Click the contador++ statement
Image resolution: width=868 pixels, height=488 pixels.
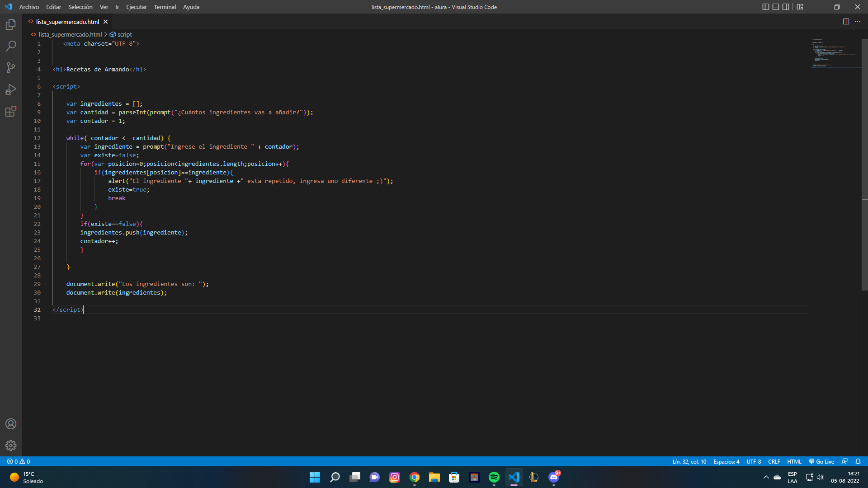99,241
